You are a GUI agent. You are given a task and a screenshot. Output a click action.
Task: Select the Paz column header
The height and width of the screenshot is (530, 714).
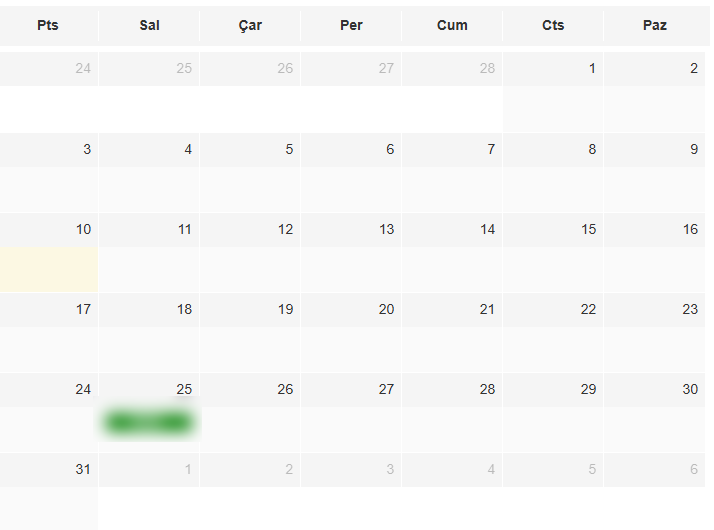[x=655, y=25]
